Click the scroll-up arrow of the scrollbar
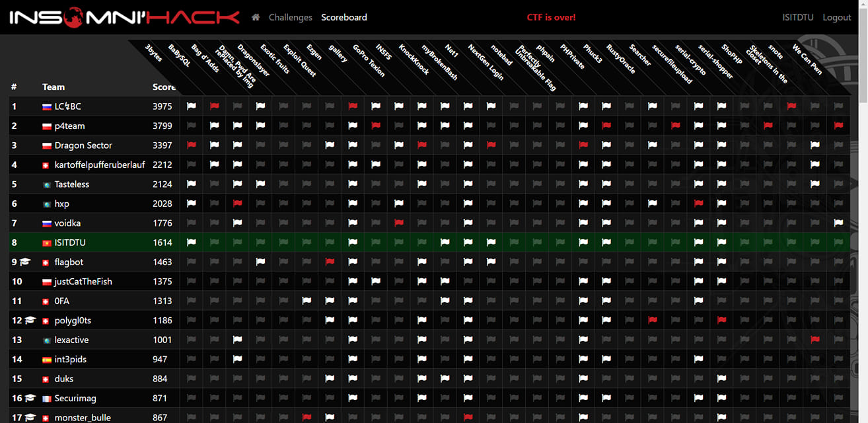 point(862,5)
